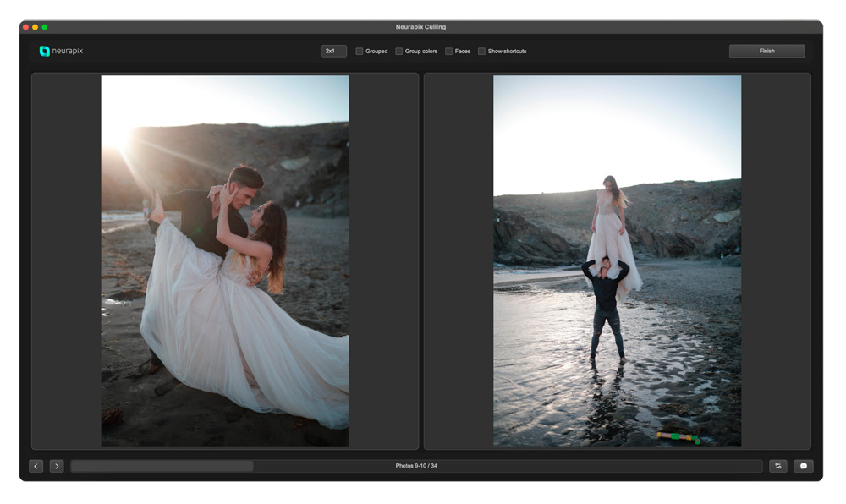Click the Photos 9-10 / 34 counter
The image size is (846, 504).
416,466
